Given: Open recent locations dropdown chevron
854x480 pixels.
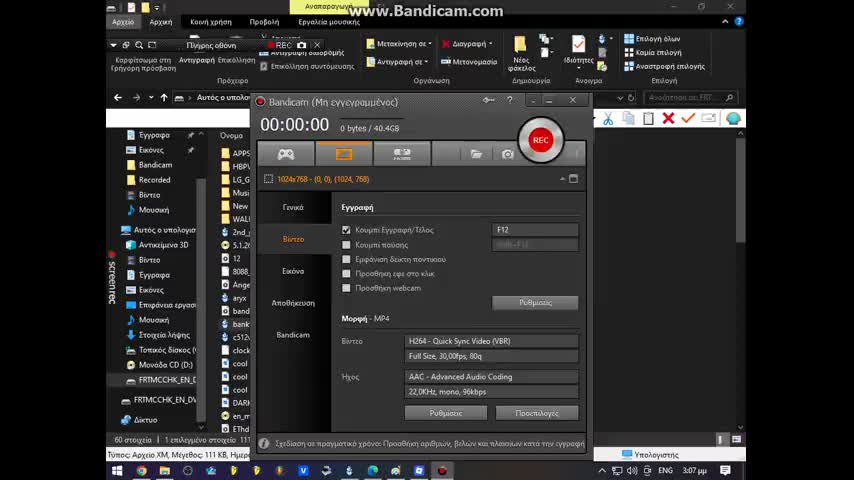Looking at the screenshot, I should point(151,98).
